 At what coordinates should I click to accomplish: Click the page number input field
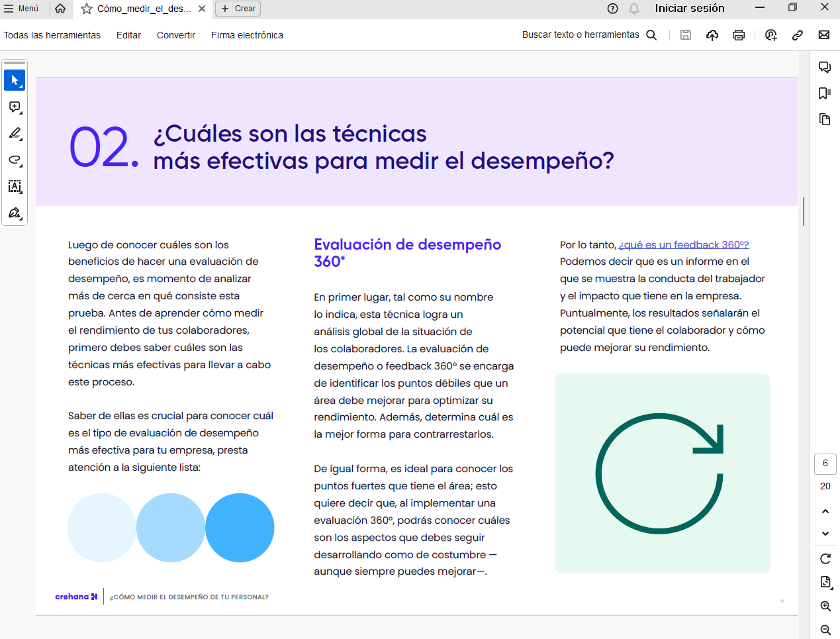pos(825,464)
